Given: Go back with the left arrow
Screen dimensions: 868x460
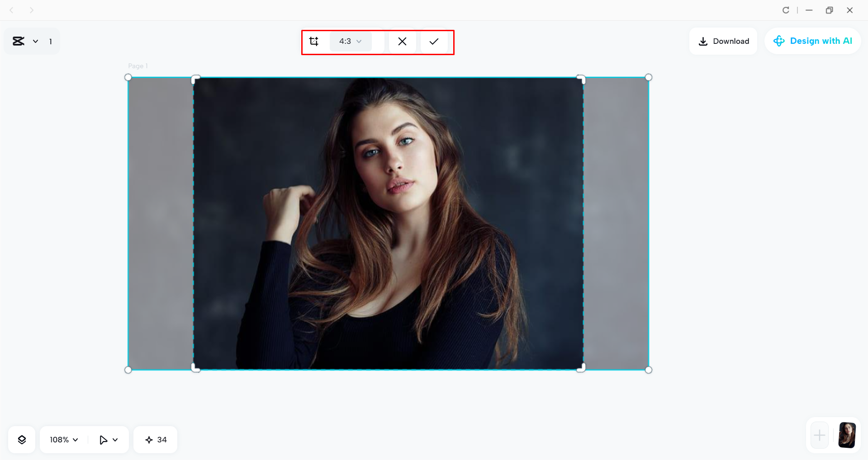Looking at the screenshot, I should (x=12, y=10).
